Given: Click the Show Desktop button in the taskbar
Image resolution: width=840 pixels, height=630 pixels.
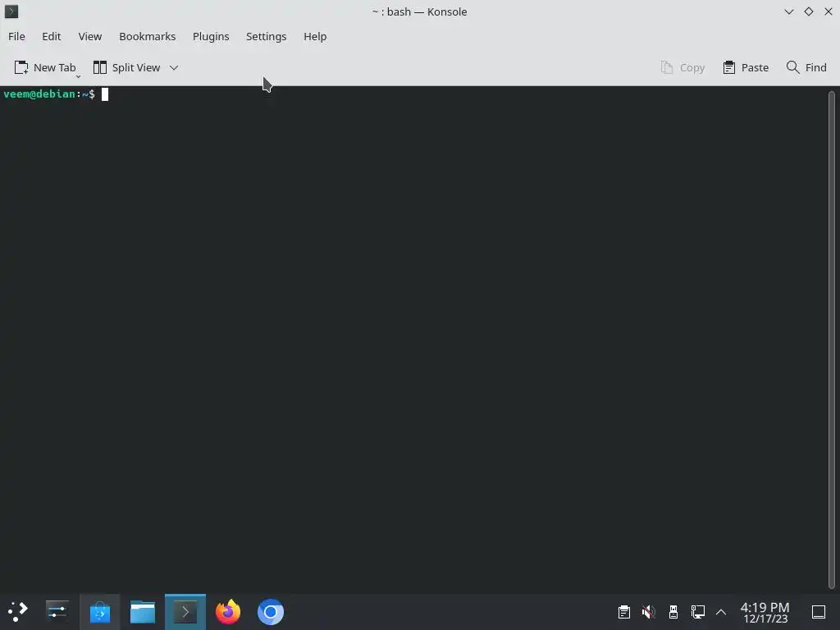Looking at the screenshot, I should point(819,612).
